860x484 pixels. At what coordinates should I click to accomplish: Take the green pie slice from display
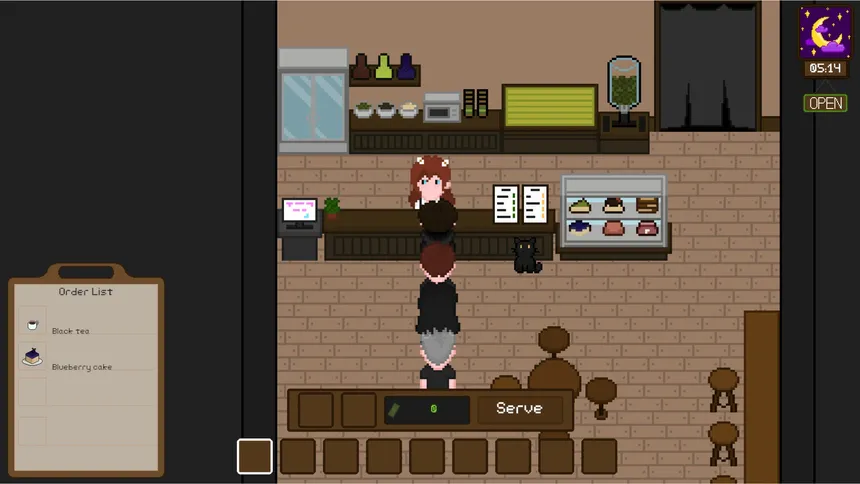point(580,206)
